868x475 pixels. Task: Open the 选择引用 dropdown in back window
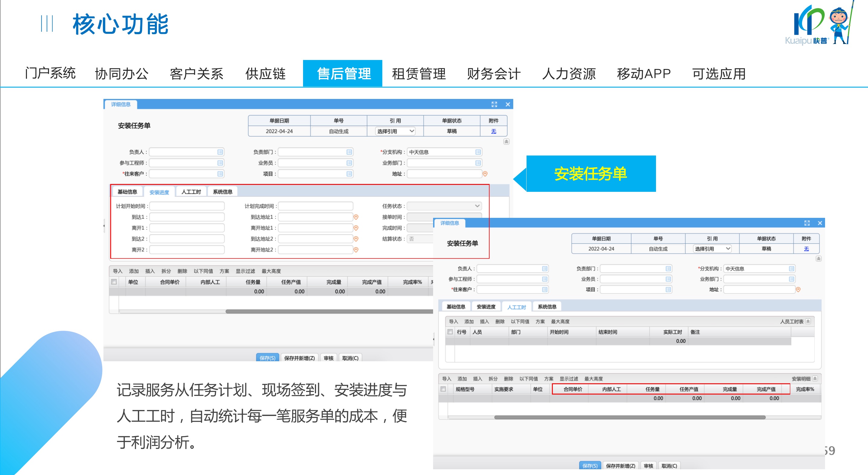tap(395, 131)
